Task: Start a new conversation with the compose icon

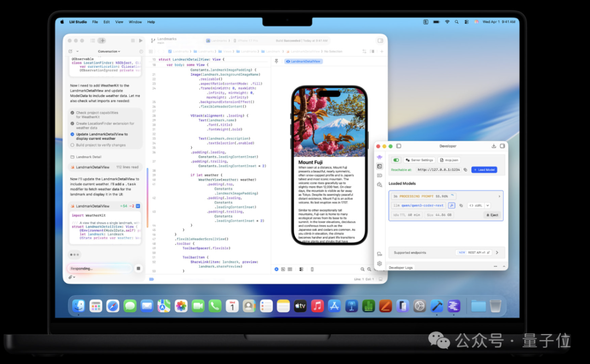Action: [70, 51]
